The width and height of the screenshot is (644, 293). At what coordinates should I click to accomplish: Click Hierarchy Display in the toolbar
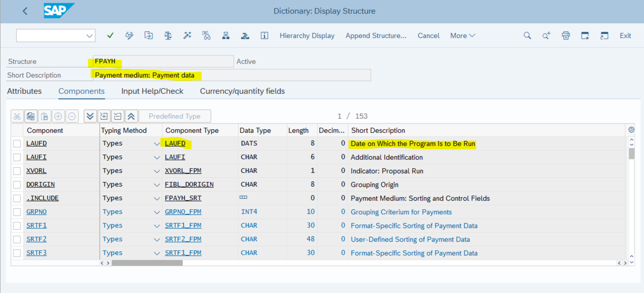click(x=307, y=36)
